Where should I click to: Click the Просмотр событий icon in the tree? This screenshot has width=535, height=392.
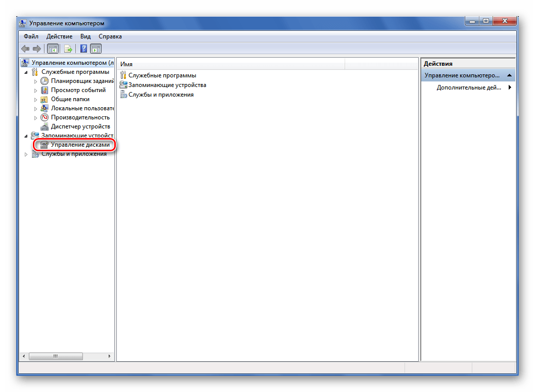44,90
